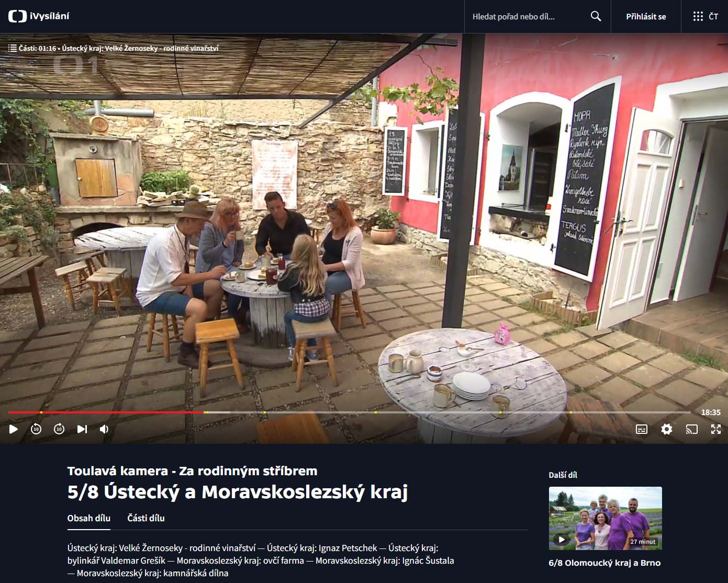Cast the video to a device

pos(691,429)
